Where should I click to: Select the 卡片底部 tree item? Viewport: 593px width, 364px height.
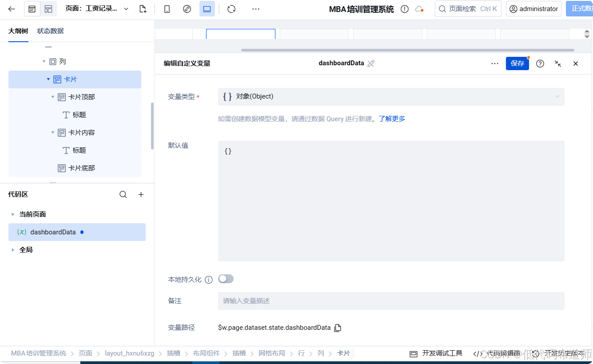click(75, 168)
